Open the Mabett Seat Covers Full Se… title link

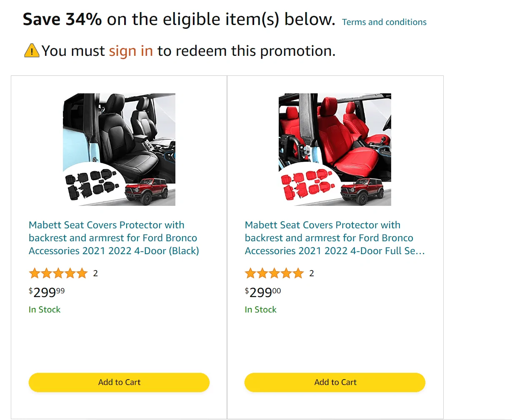[x=335, y=238]
